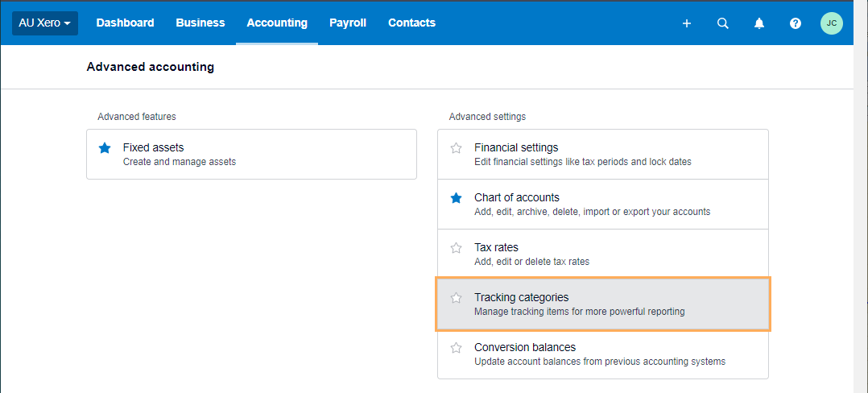
Task: Go to the Dashboard tab
Action: (125, 23)
